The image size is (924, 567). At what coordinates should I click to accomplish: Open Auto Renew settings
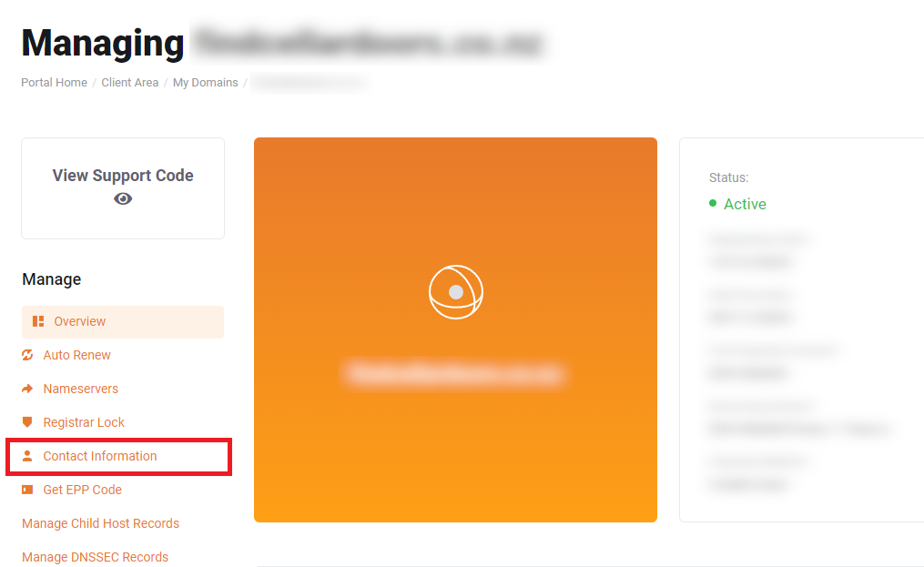[x=76, y=355]
